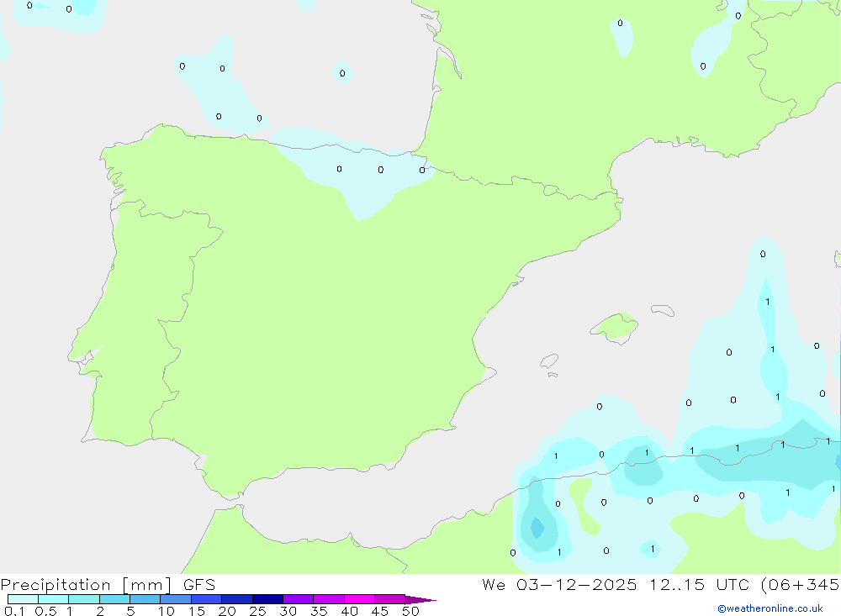Click the '25' legend scale label
This screenshot has height=616, width=841.
click(257, 611)
